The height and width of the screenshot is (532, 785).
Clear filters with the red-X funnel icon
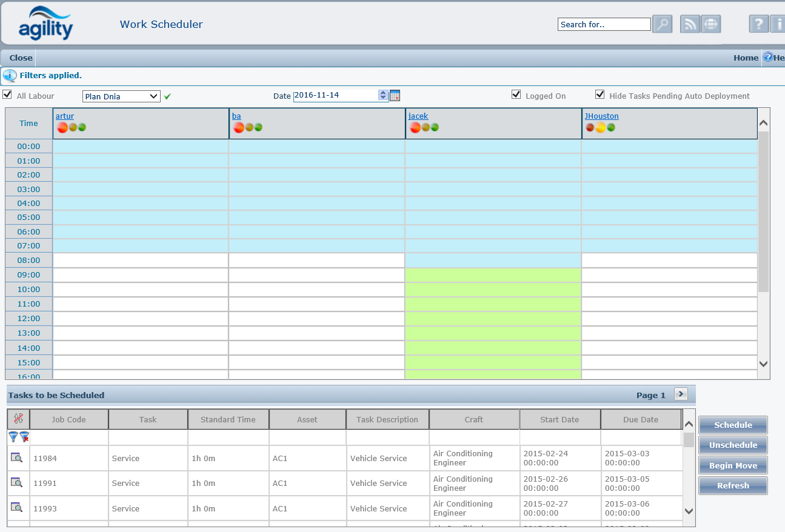click(x=24, y=437)
